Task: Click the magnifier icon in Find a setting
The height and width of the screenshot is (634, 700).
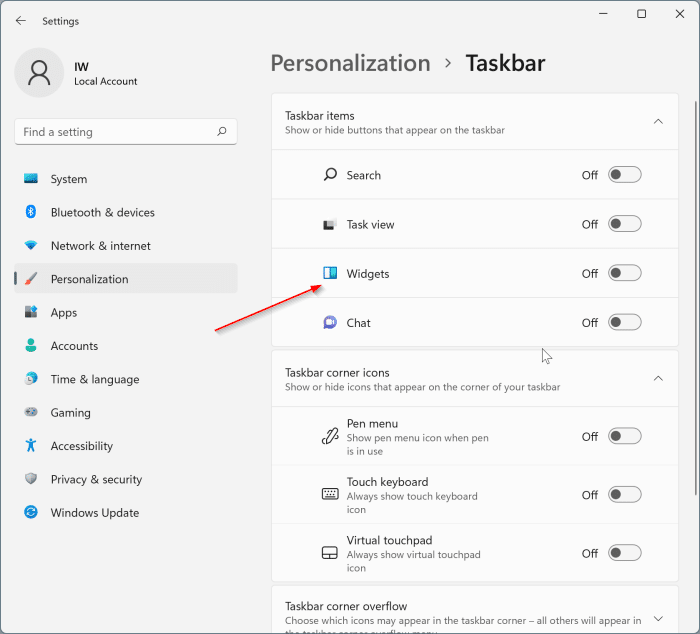Action: pyautogui.click(x=222, y=131)
